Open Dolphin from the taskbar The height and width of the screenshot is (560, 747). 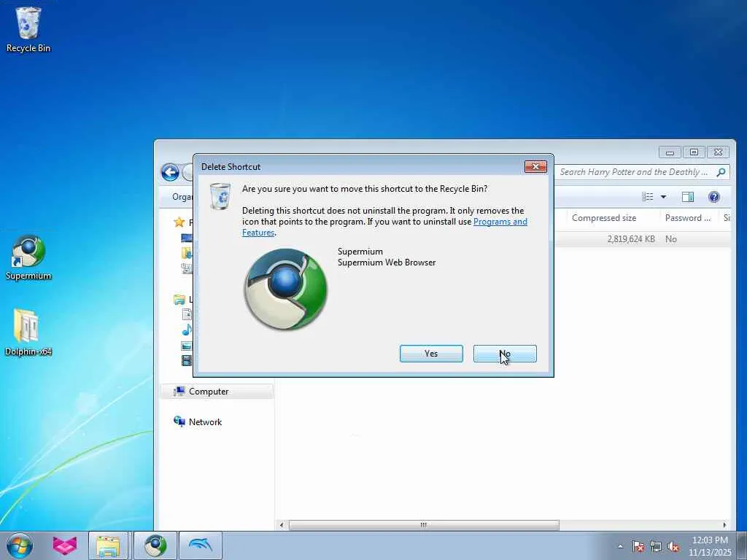[201, 545]
